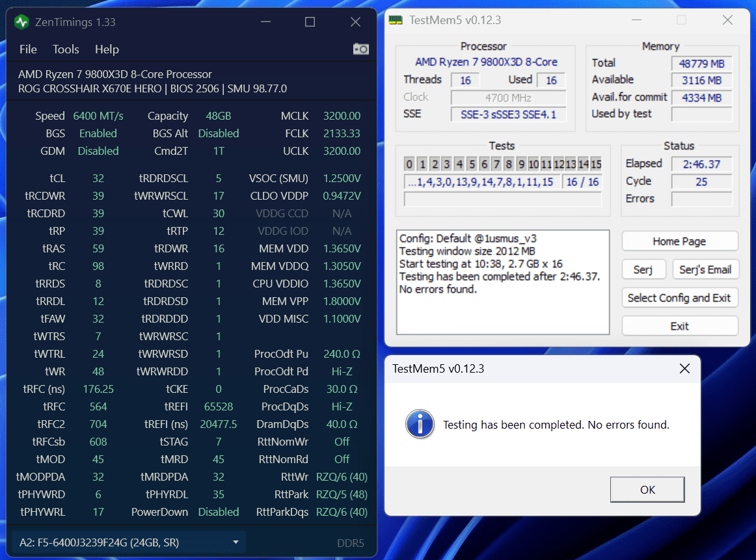Click the test sequence order field

tap(482, 181)
